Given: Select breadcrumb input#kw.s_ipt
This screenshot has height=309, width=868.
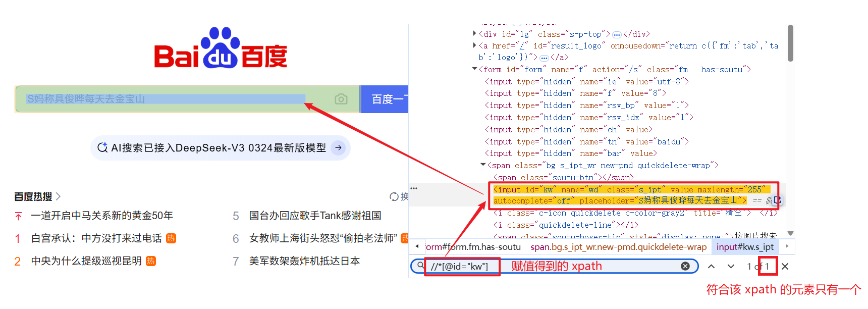Looking at the screenshot, I should pyautogui.click(x=745, y=247).
